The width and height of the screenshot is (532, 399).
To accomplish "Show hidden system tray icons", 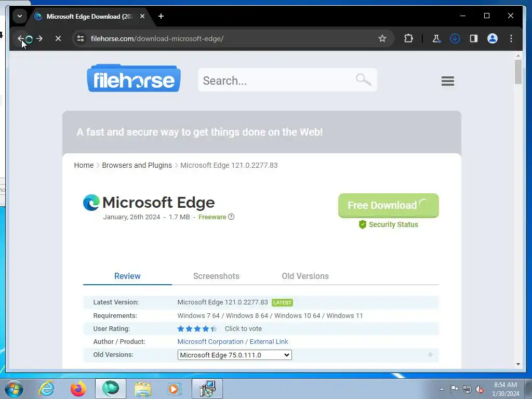I will click(442, 389).
